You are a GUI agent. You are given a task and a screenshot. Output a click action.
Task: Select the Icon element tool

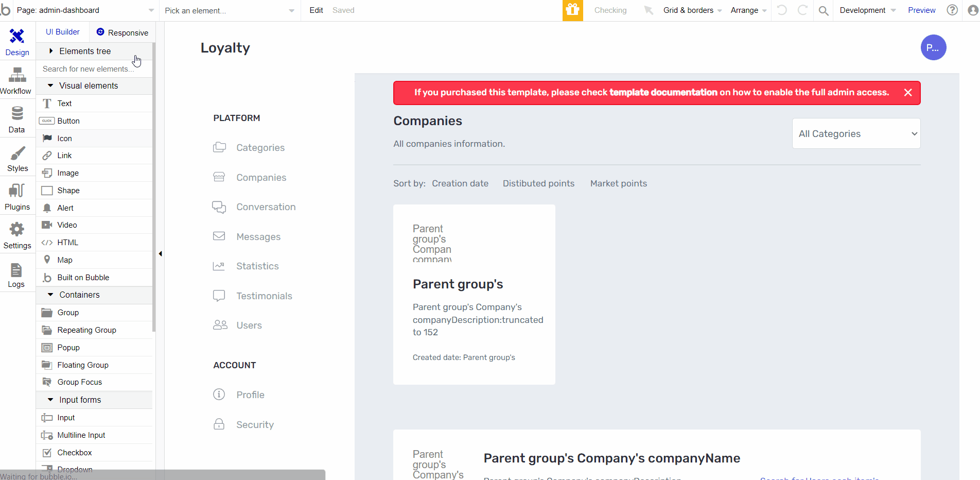pyautogui.click(x=94, y=139)
